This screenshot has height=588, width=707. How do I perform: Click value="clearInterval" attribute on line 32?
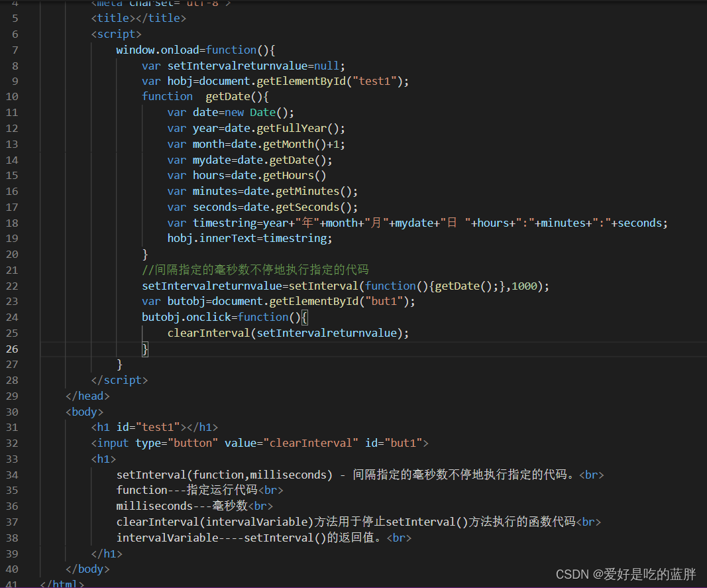point(292,443)
